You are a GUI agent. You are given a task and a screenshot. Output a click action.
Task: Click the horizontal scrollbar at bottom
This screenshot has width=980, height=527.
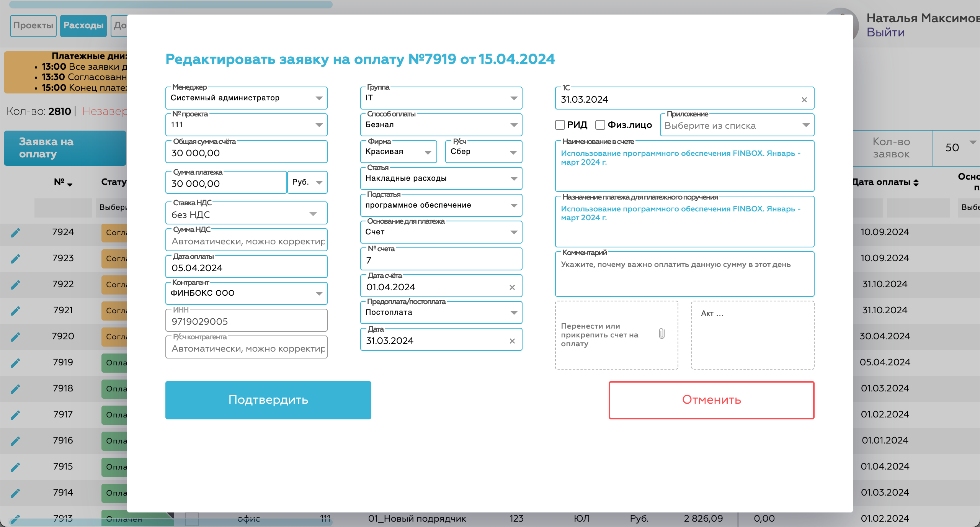click(x=170, y=522)
